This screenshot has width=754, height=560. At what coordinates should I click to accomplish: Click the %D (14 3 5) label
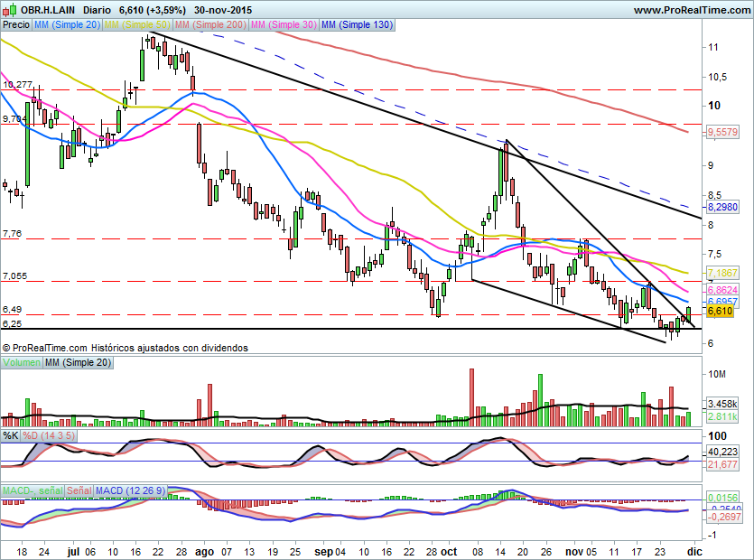pyautogui.click(x=49, y=436)
